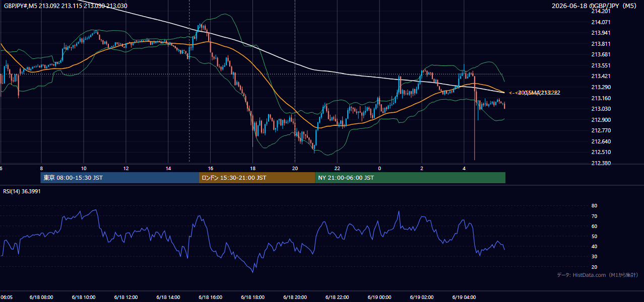Click the RSI(14) 36.3991 indicator label
This screenshot has height=302, width=644.
[22, 191]
